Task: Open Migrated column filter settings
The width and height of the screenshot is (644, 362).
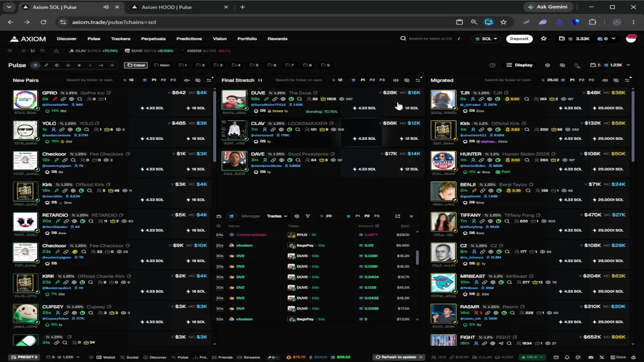Action: click(627, 80)
